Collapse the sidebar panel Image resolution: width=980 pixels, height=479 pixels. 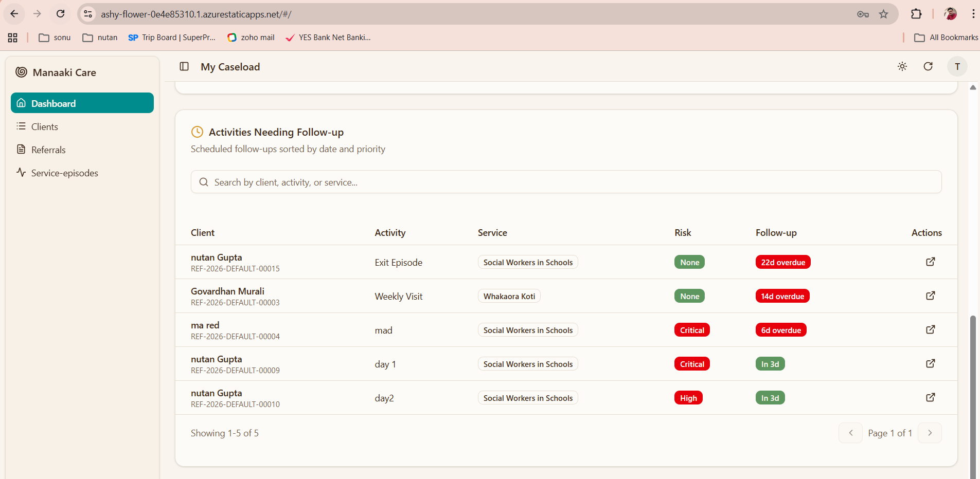coord(184,66)
